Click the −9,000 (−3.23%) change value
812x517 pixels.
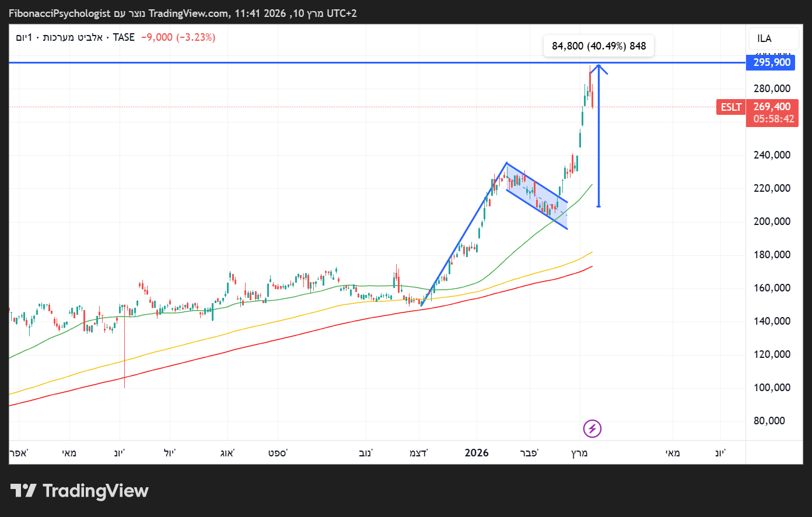pos(178,37)
